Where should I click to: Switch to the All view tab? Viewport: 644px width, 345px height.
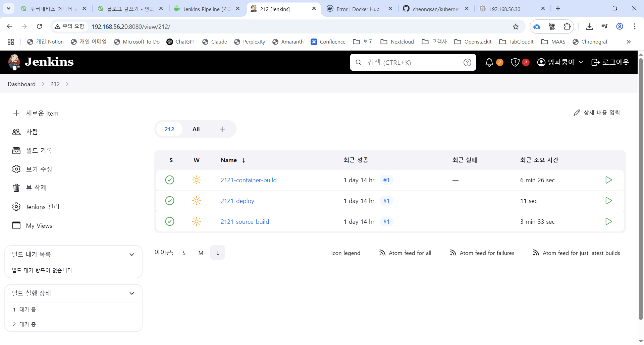click(x=196, y=129)
